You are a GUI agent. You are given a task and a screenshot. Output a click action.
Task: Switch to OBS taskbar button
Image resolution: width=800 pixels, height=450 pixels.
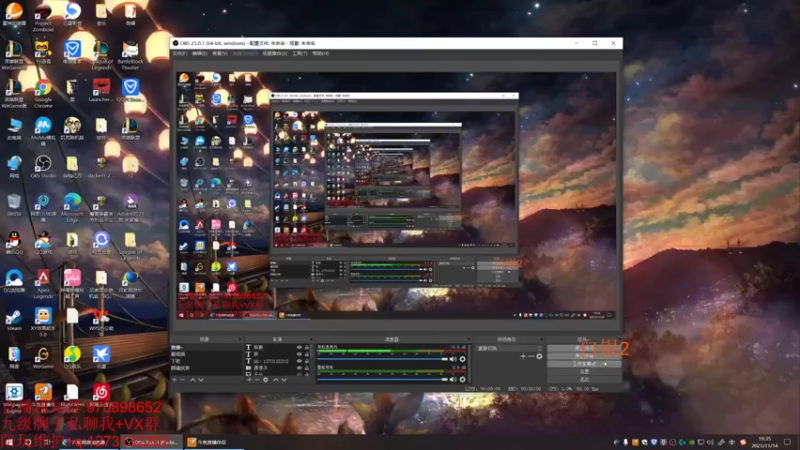click(x=152, y=442)
